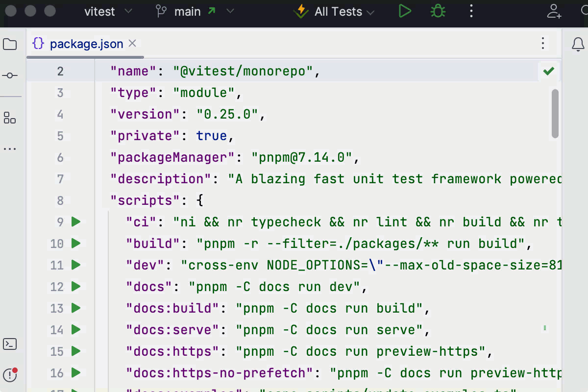Open the vitest project dropdown

109,11
